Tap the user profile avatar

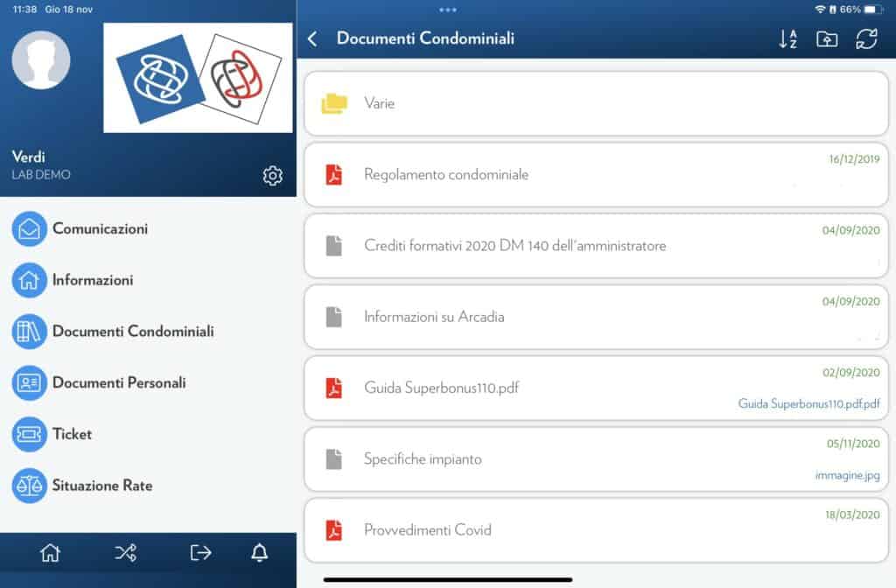(41, 60)
